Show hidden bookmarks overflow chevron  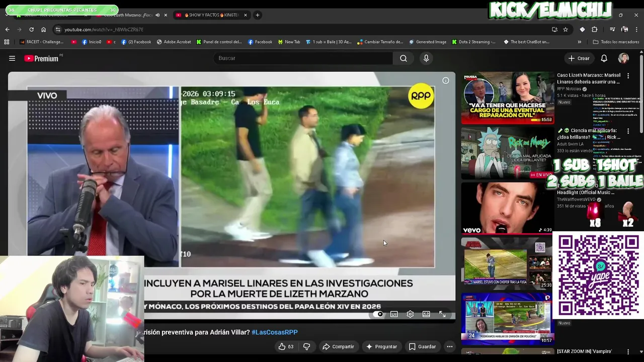pyautogui.click(x=580, y=42)
